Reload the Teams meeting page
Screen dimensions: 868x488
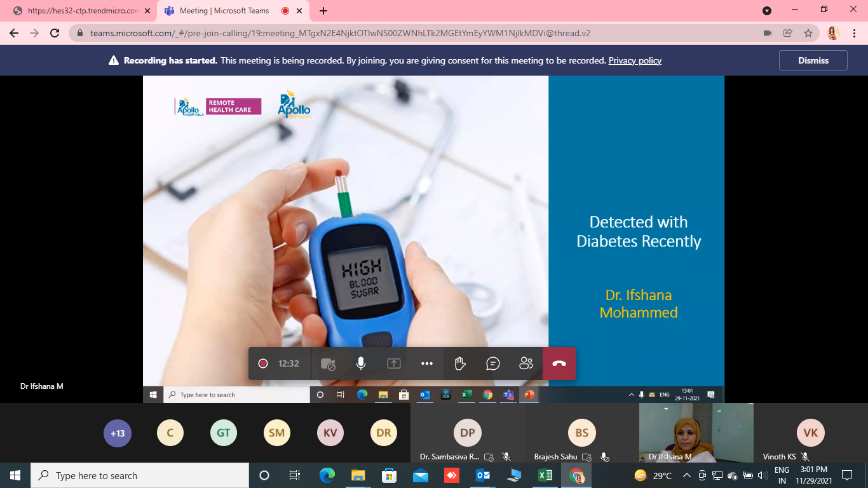[55, 33]
